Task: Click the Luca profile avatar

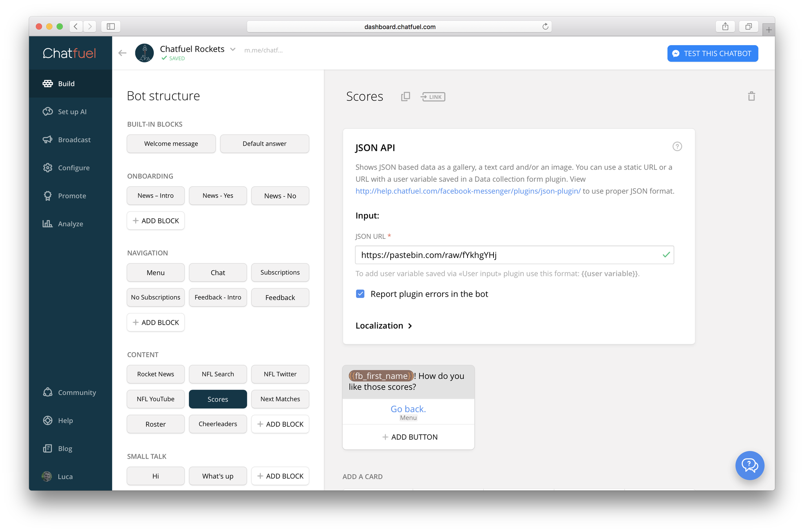Action: (47, 476)
